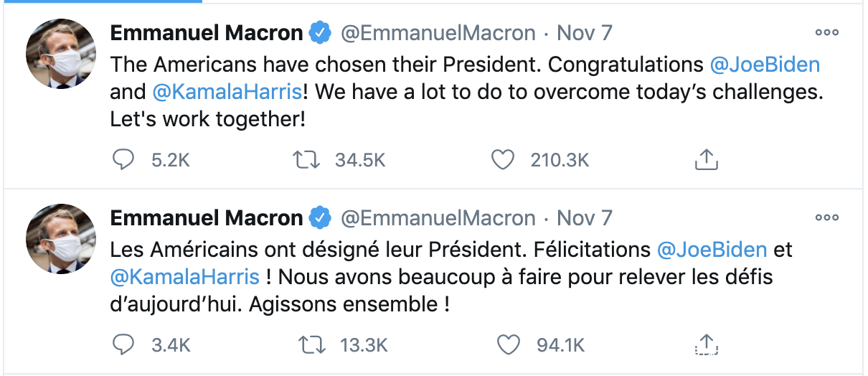Image resolution: width=868 pixels, height=376 pixels.
Task: Share the English congratulations tweet
Action: pos(707,160)
